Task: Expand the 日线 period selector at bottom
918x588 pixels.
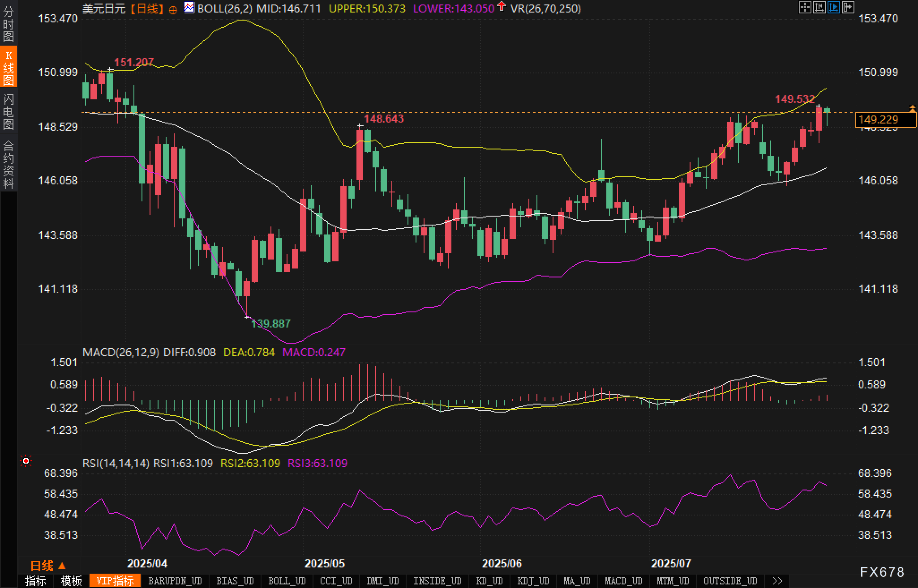Action: click(47, 566)
